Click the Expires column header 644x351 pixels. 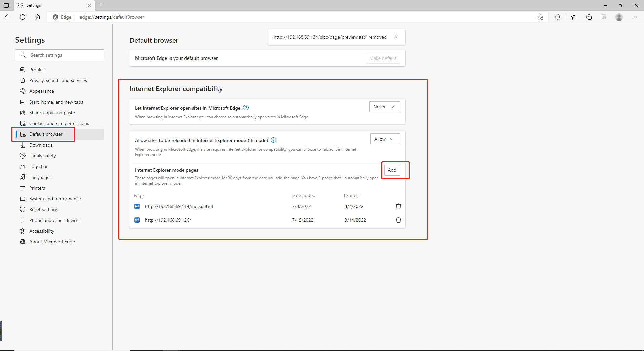tap(351, 195)
